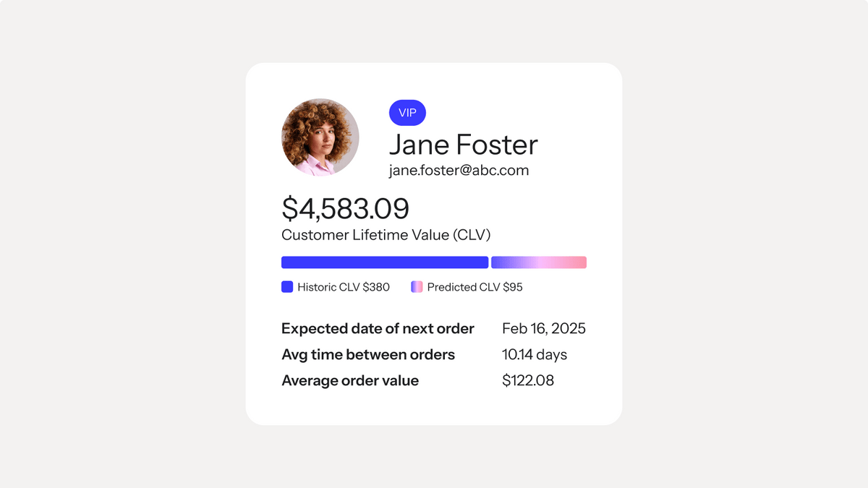Select the Jane Foster name heading
868x488 pixels.
(464, 145)
